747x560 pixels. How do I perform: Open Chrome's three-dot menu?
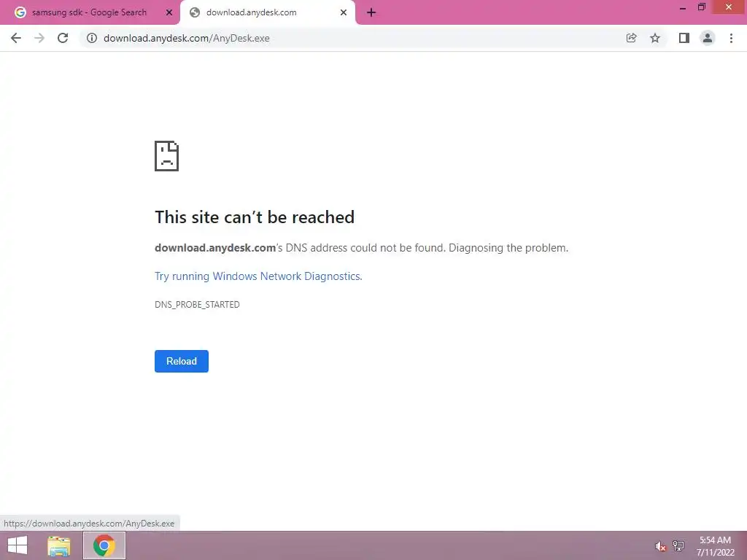point(731,38)
